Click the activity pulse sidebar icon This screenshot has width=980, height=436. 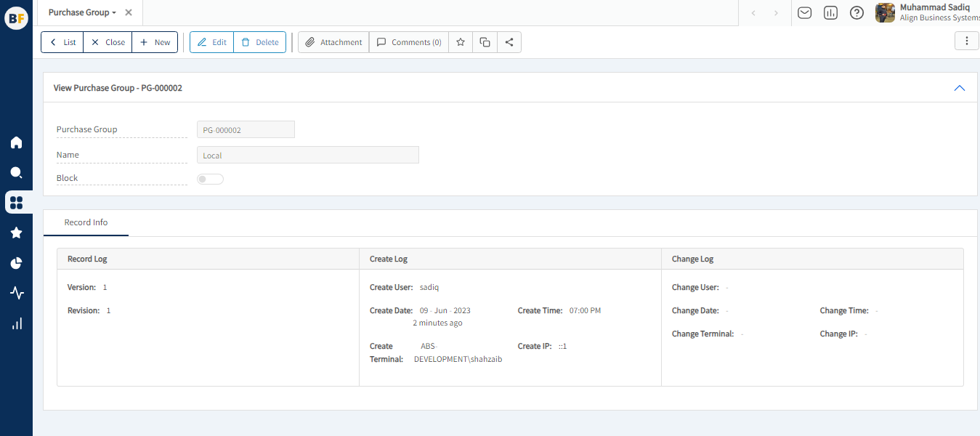click(16, 294)
